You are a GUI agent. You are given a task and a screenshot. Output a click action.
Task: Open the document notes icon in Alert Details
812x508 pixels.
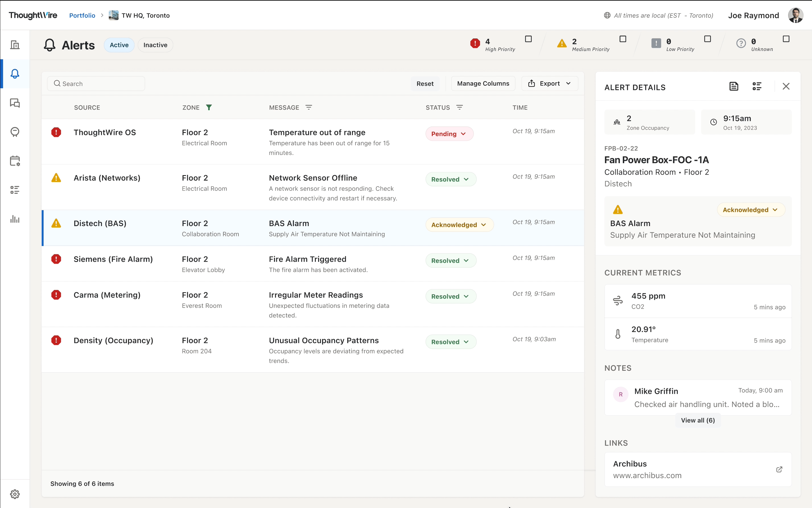coord(734,86)
